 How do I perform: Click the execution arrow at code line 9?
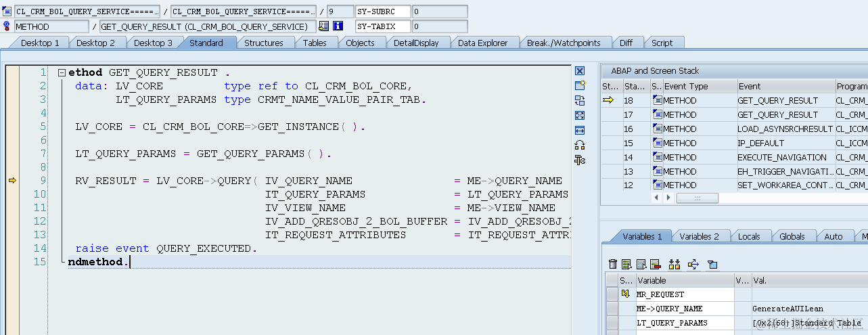coord(12,181)
